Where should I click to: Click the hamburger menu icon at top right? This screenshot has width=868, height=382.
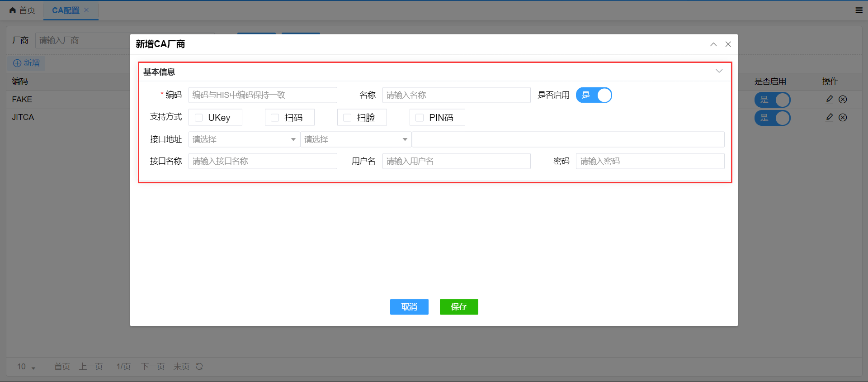[x=859, y=10]
